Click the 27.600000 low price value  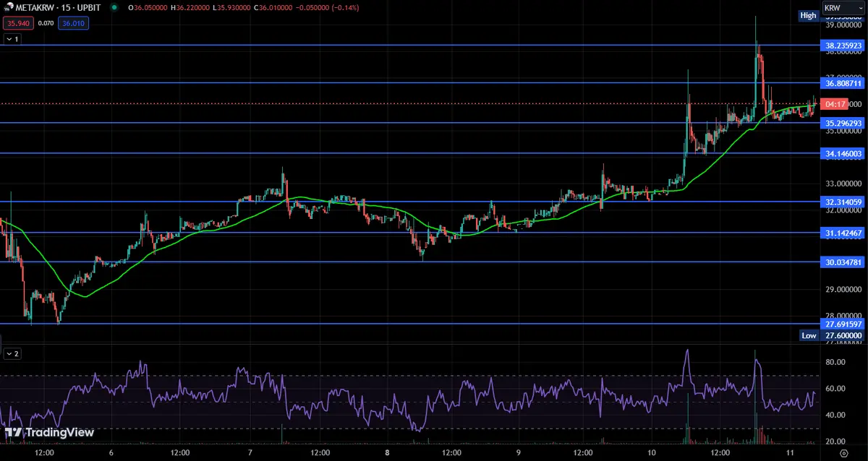(843, 335)
